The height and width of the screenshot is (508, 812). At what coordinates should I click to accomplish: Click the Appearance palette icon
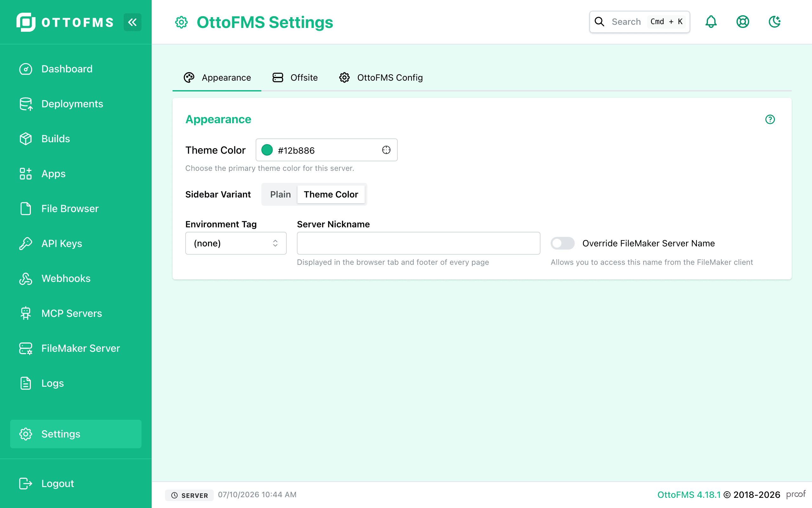click(189, 77)
